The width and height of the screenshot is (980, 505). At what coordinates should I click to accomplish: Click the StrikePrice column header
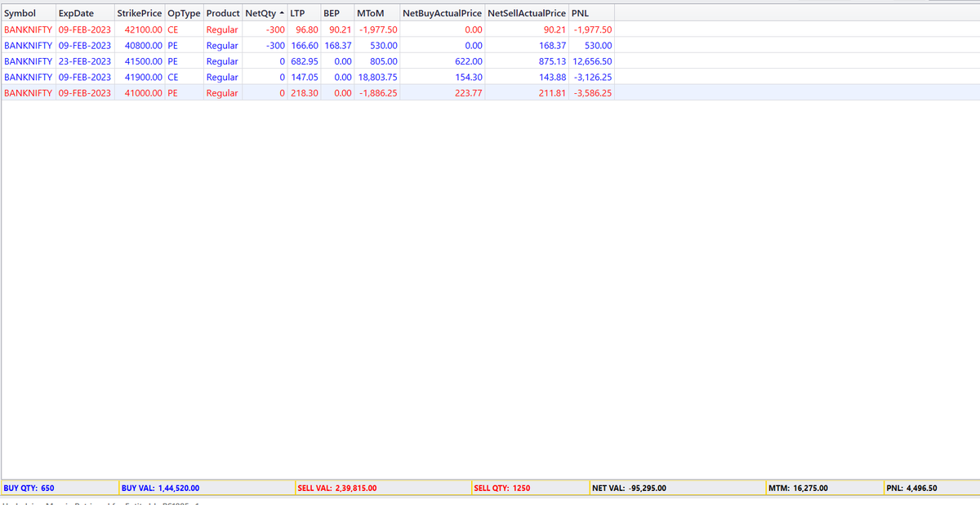[x=140, y=13]
